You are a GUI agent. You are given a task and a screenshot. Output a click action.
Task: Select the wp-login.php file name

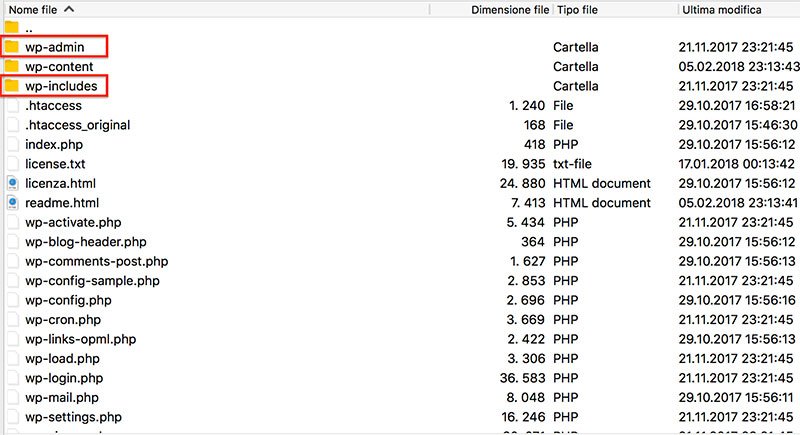click(64, 378)
